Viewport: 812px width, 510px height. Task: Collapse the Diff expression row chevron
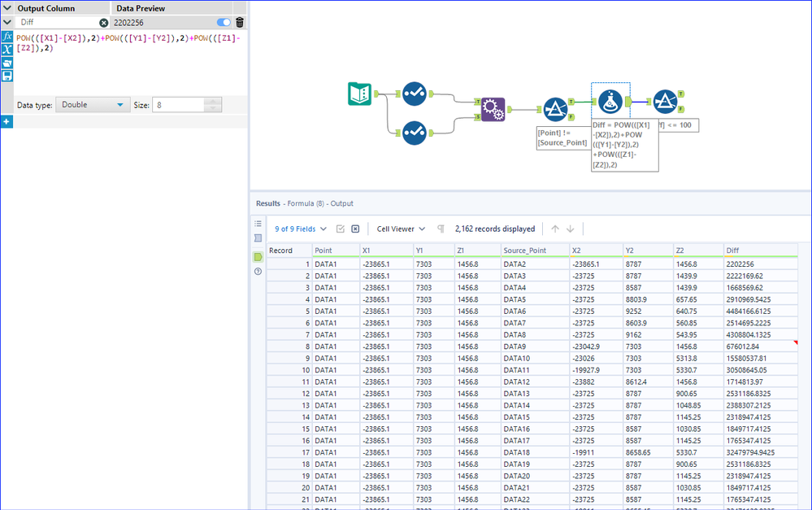[x=7, y=23]
